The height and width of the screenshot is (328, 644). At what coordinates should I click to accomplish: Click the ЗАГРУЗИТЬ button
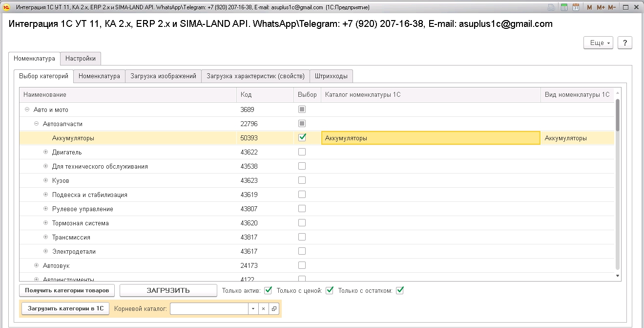coord(168,290)
